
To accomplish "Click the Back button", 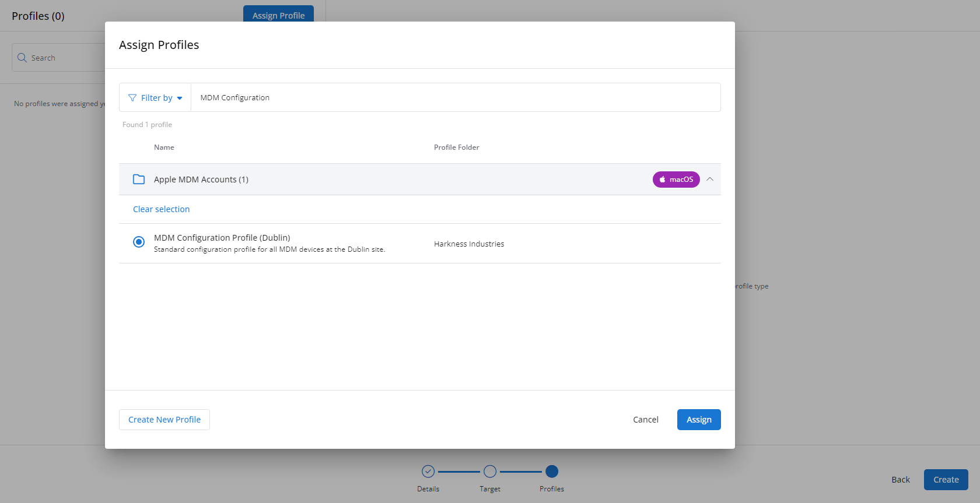I will point(901,480).
